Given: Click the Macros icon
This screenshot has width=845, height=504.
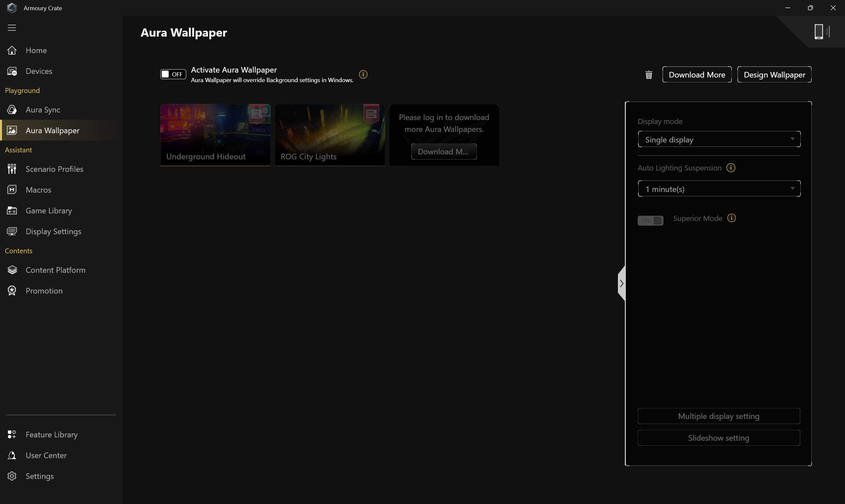Looking at the screenshot, I should click(x=12, y=190).
